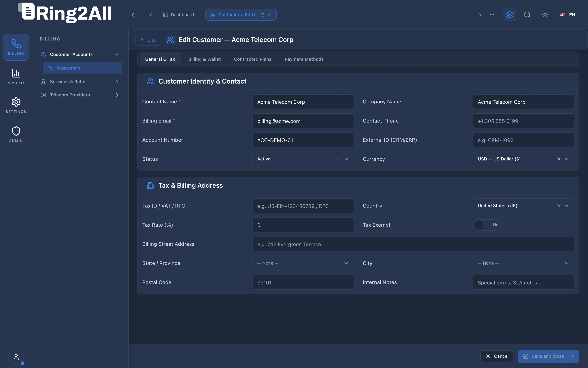Click the layers stack icon in header
The height and width of the screenshot is (368, 588).
(x=510, y=15)
